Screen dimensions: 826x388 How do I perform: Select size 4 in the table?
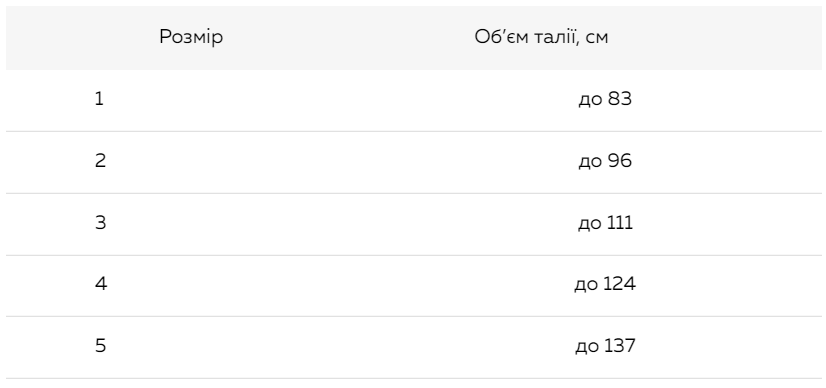tap(101, 284)
